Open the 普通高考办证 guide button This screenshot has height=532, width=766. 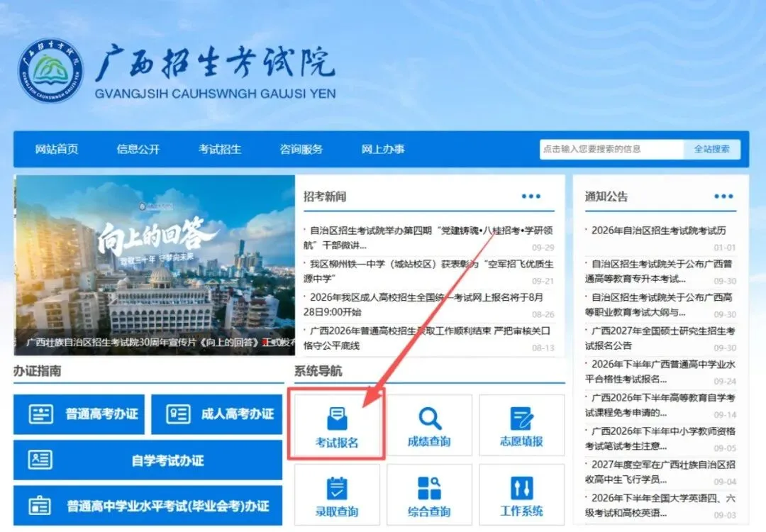pos(79,414)
